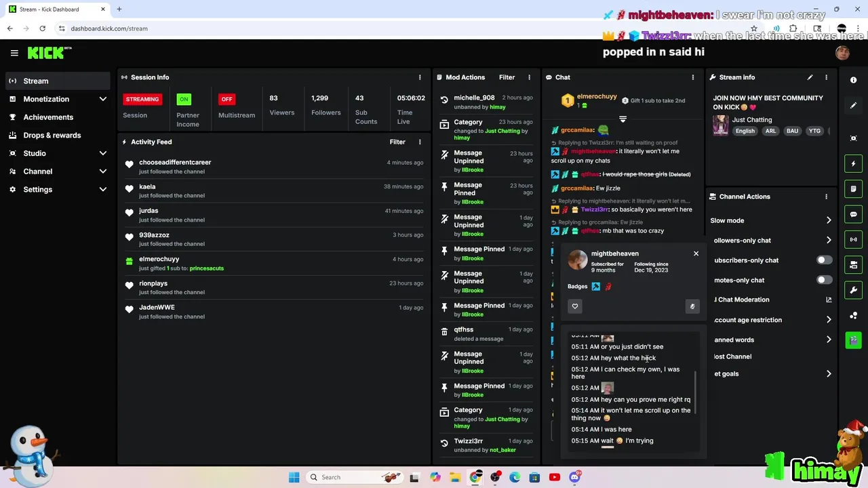Image resolution: width=868 pixels, height=488 pixels.
Task: Toggle the wrench widget icon in sidebar
Action: click(853, 290)
